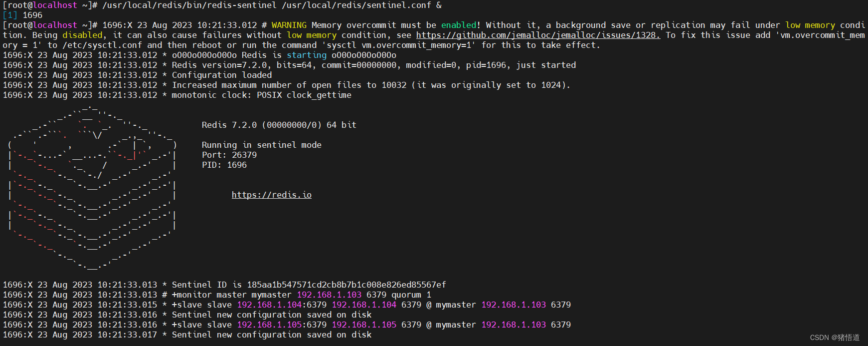Click the yellow WARNING word
This screenshot has width=868, height=346.
point(289,25)
